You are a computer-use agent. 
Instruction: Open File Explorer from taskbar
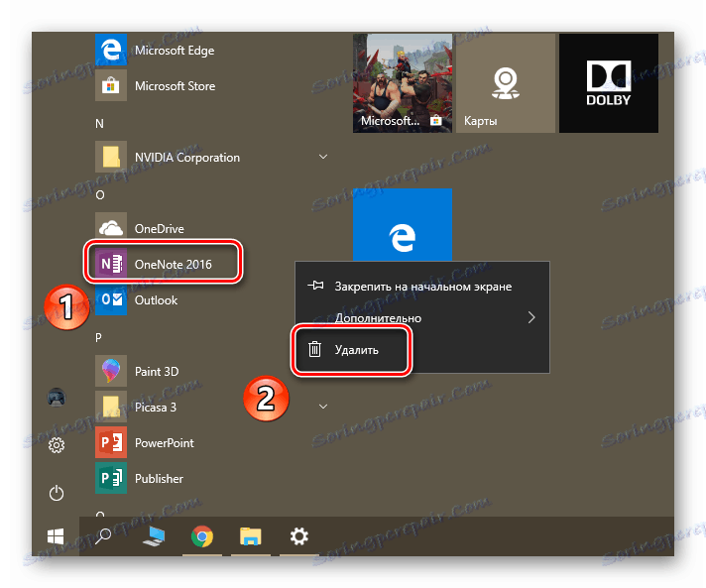250,536
